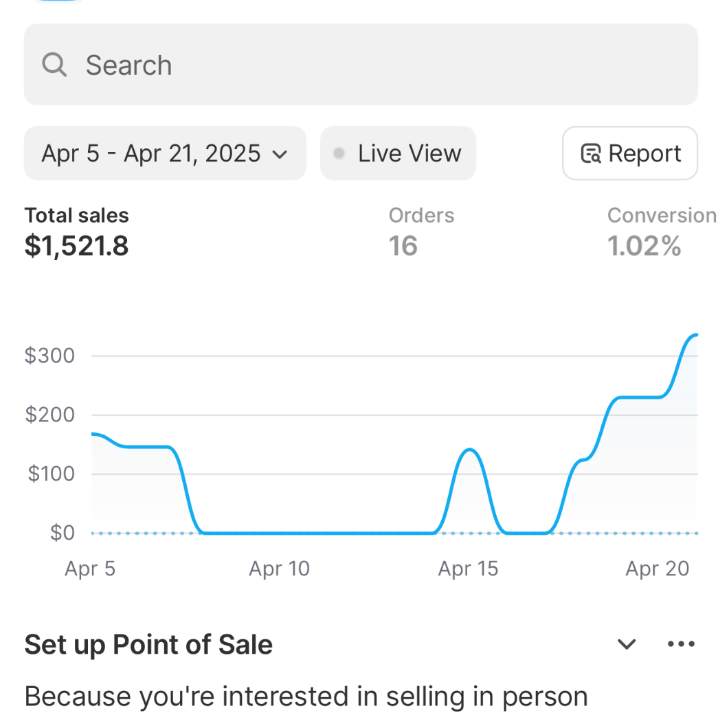Open the Apr 5 - Apr 21, 2025 date range
This screenshot has height=728, width=718.
tap(151, 153)
